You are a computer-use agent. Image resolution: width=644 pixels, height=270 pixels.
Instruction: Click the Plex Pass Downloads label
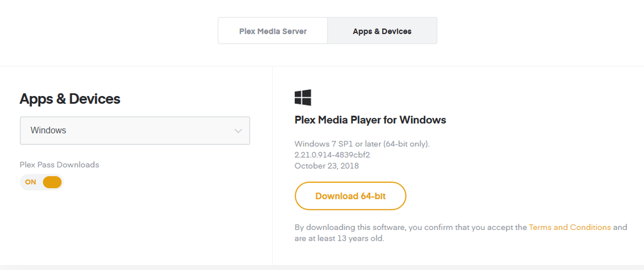point(59,164)
